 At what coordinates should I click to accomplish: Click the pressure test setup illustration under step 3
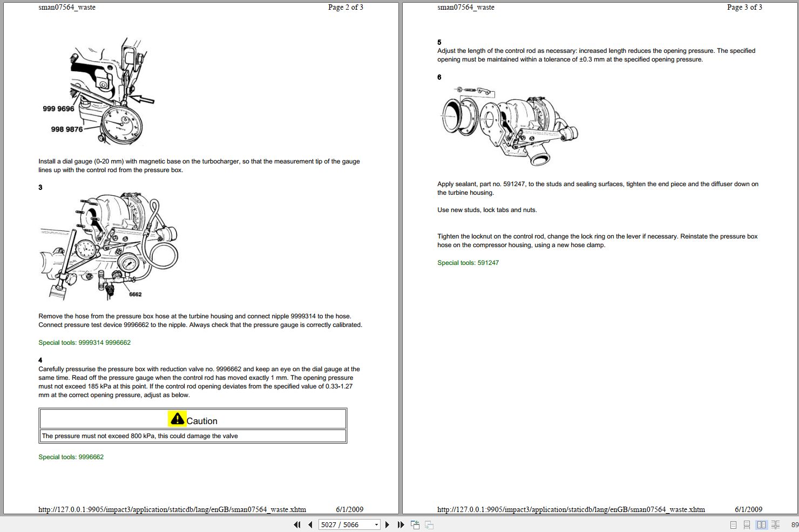point(109,246)
